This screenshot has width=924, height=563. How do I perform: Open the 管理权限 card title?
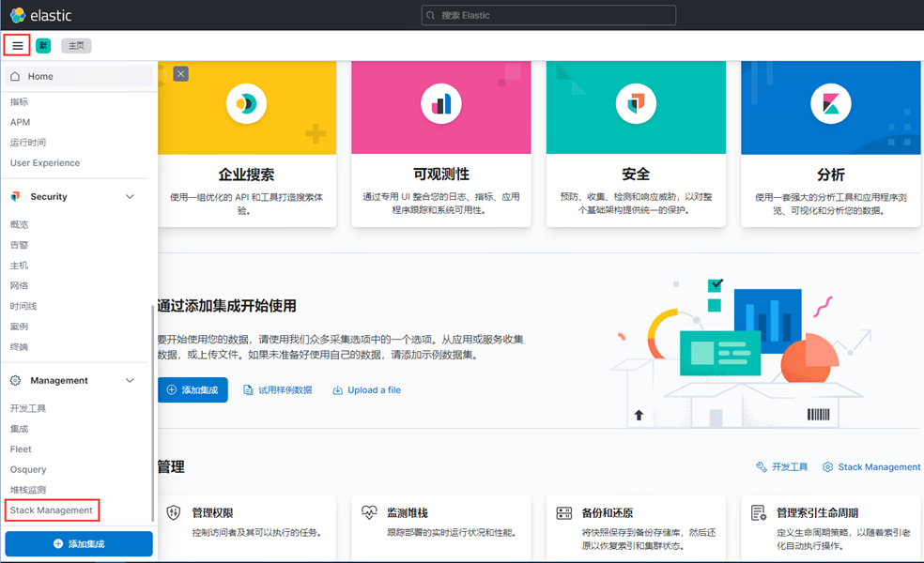tap(213, 513)
